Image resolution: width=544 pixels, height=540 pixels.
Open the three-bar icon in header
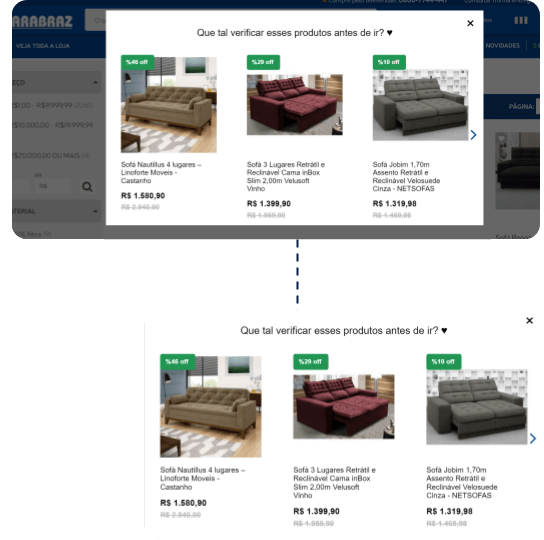click(521, 20)
